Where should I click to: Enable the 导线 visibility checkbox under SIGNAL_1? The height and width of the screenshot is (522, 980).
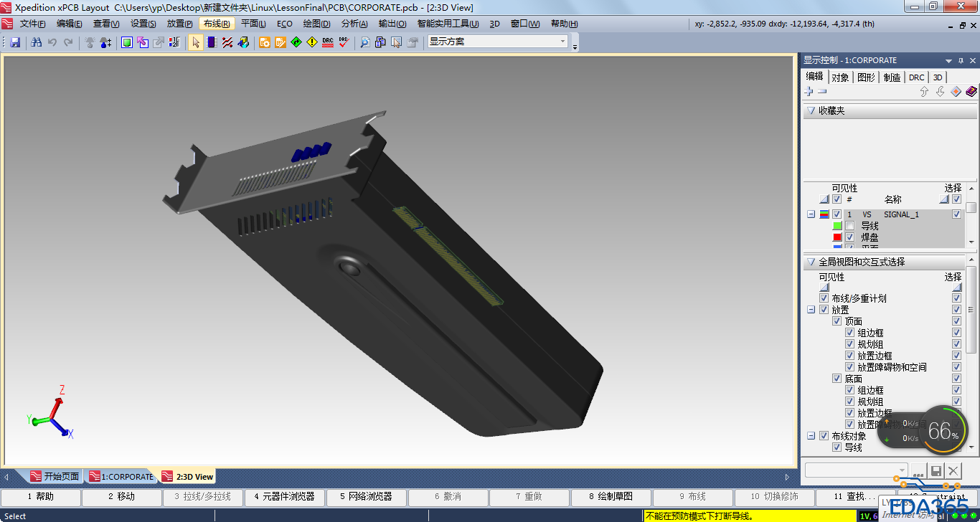pos(849,226)
